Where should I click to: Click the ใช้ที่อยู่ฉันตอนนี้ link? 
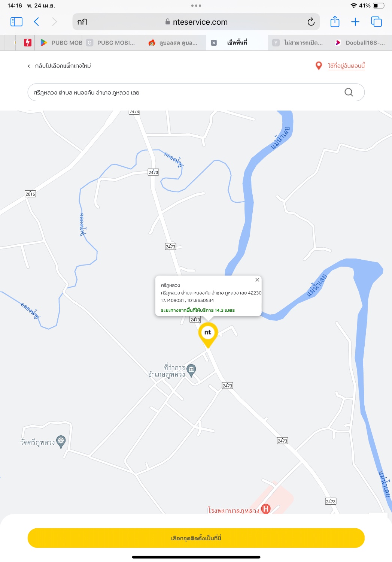coord(346,66)
